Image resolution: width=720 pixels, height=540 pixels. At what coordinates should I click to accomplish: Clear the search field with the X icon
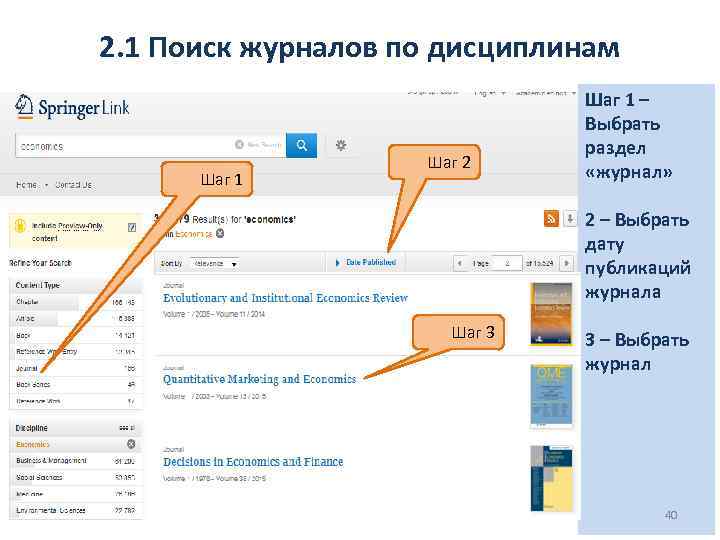[239, 145]
